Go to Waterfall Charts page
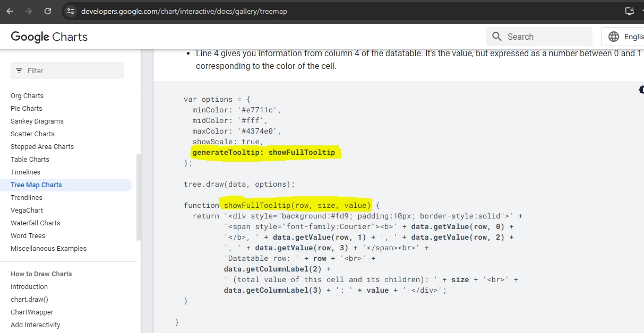The width and height of the screenshot is (644, 333). [x=35, y=223]
